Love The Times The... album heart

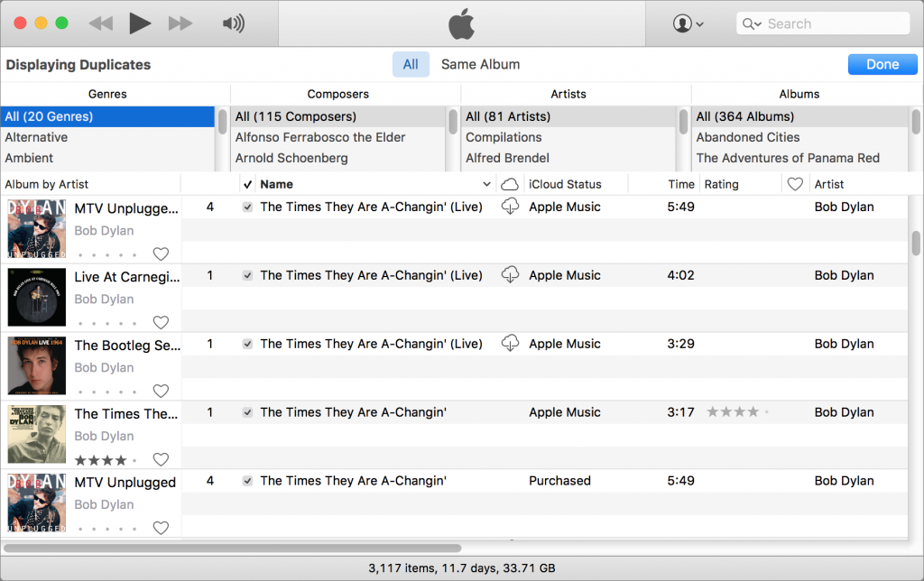[x=161, y=459]
